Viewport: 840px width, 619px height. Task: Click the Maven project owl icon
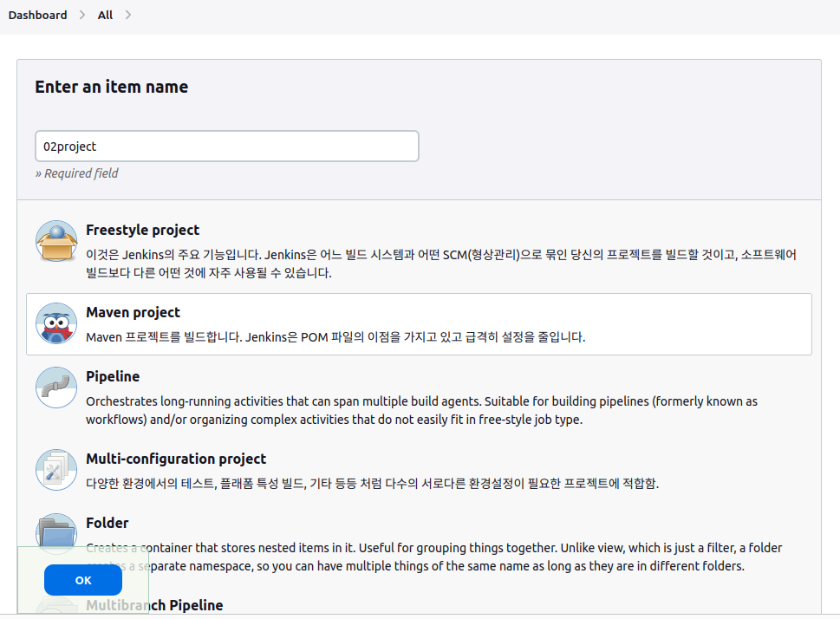pos(56,323)
